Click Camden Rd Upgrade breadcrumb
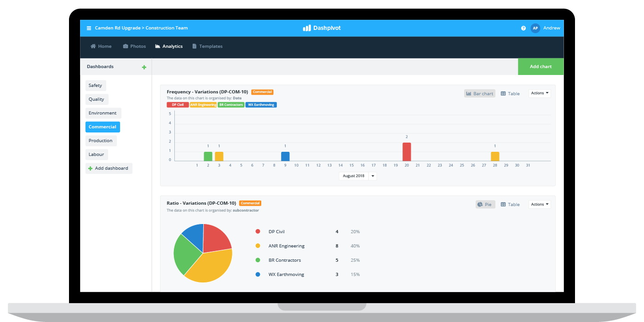 [x=117, y=28]
